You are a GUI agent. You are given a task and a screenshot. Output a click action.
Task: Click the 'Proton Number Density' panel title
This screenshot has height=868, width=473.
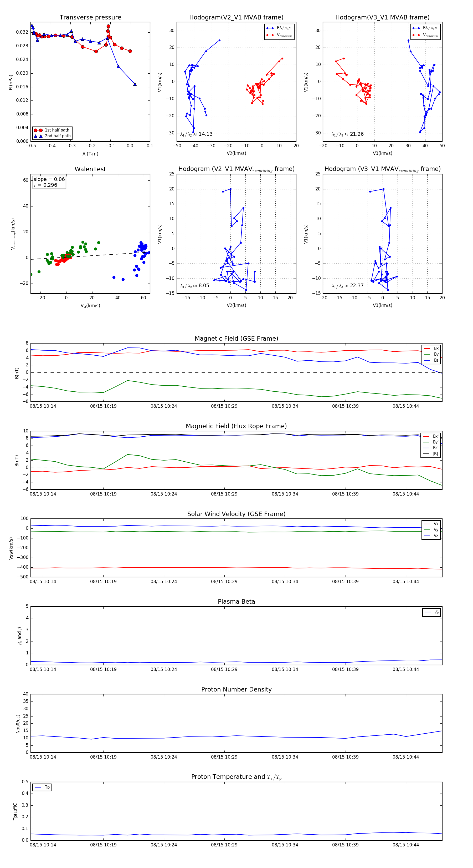pyautogui.click(x=236, y=689)
